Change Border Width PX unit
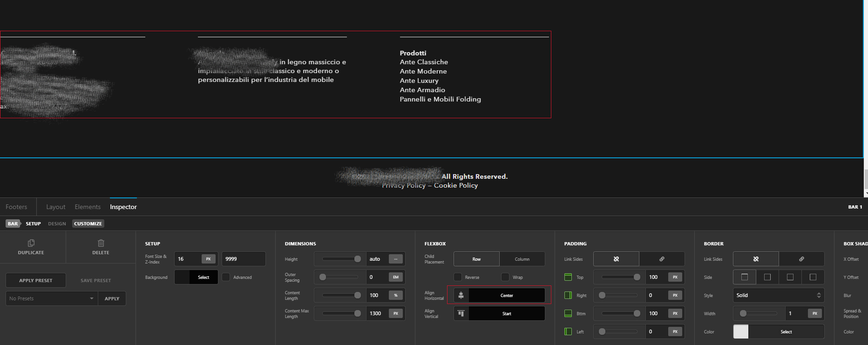This screenshot has width=868, height=345. pyautogui.click(x=814, y=313)
